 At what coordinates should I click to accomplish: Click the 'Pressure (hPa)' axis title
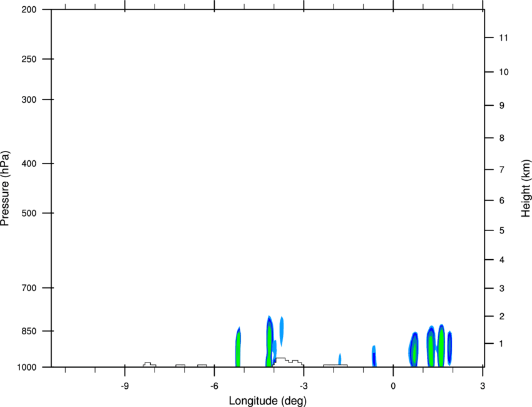click(5, 188)
